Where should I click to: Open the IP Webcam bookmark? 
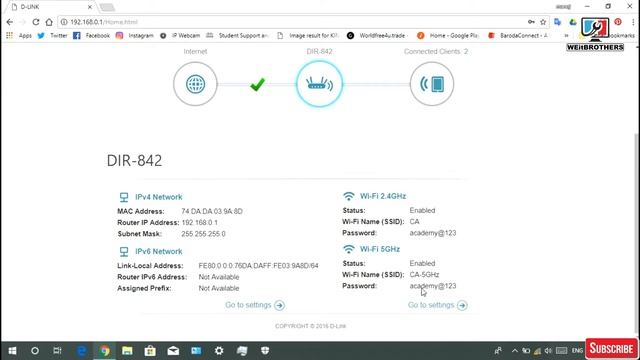pos(180,36)
